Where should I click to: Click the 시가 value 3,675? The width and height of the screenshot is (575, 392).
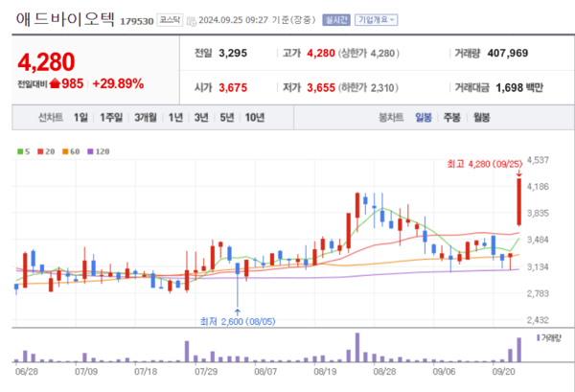233,87
